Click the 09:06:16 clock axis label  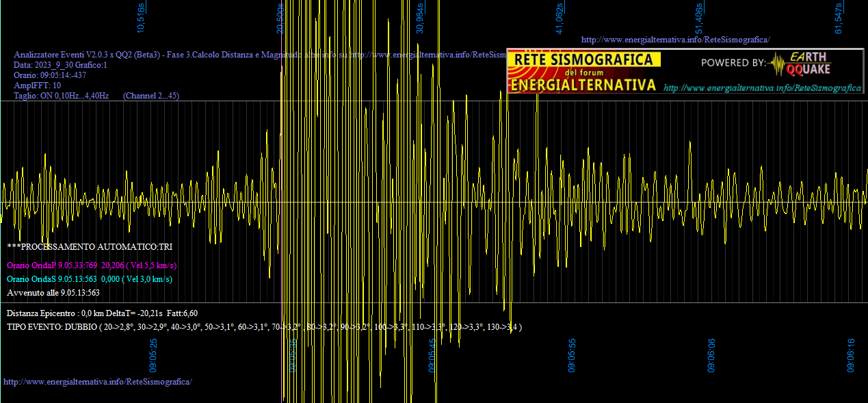pos(851,355)
